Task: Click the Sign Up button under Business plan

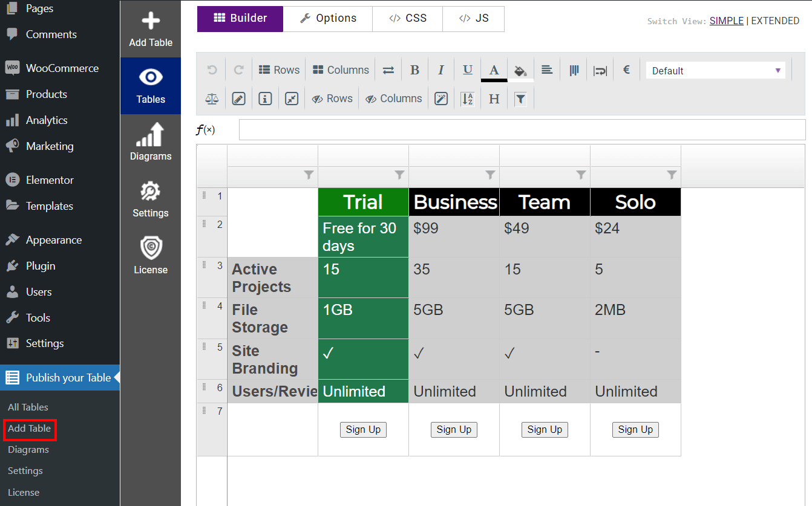Action: point(454,429)
